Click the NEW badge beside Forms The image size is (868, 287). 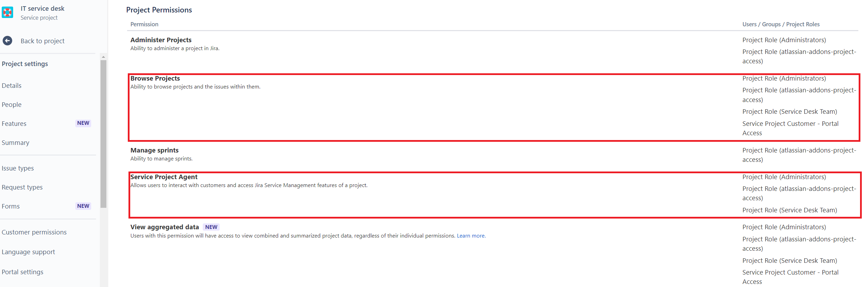[x=83, y=206]
